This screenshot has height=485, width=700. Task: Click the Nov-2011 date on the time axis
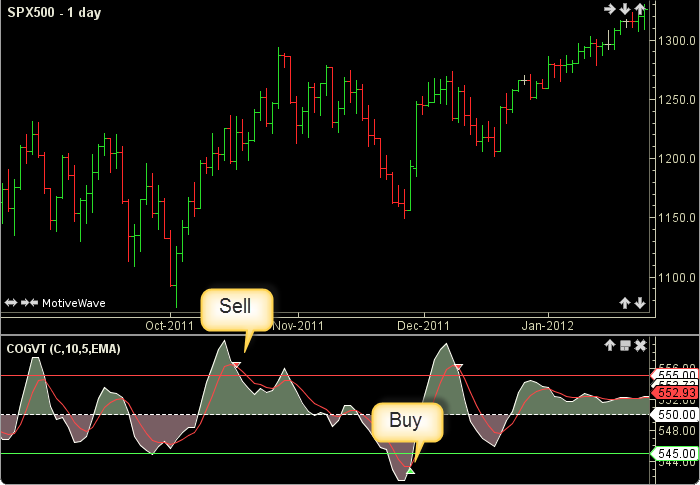point(297,326)
